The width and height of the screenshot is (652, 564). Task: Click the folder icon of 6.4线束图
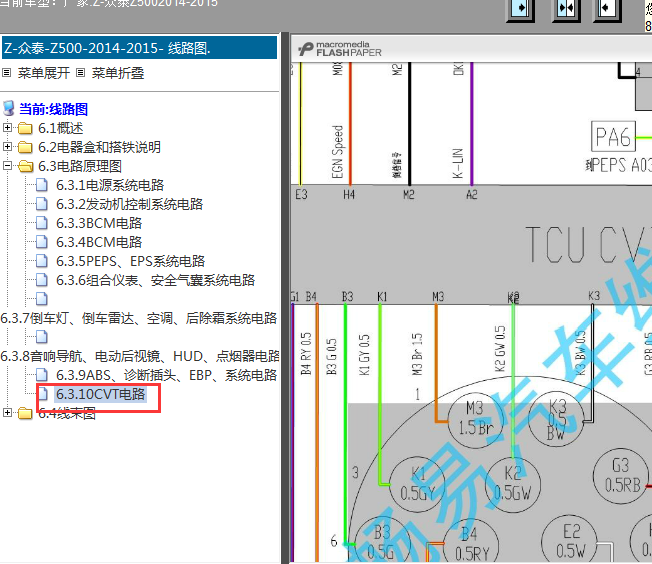[25, 413]
